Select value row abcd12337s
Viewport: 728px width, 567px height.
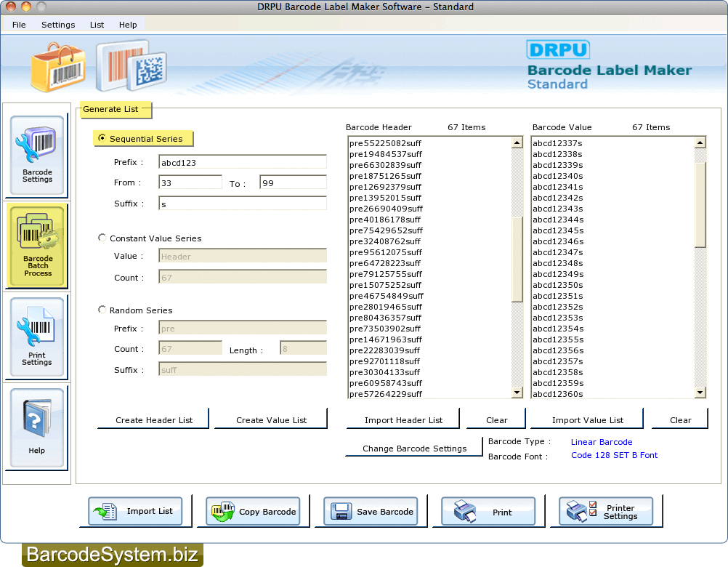[613, 143]
